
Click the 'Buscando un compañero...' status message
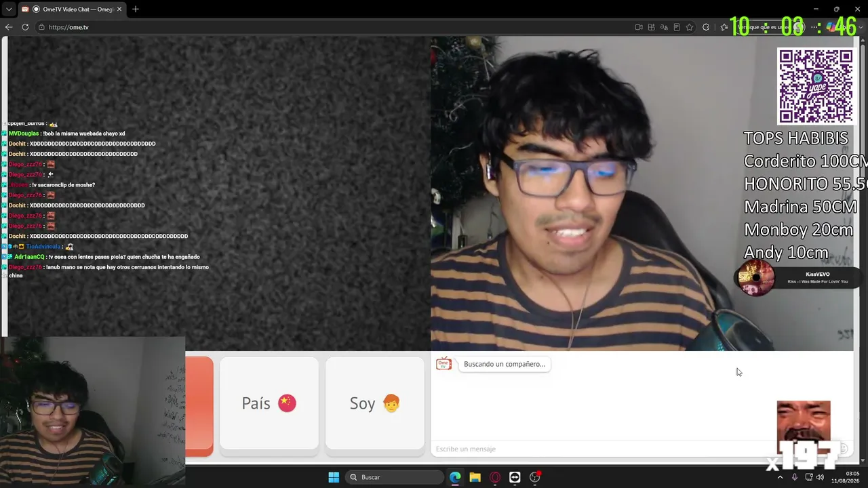coord(505,364)
